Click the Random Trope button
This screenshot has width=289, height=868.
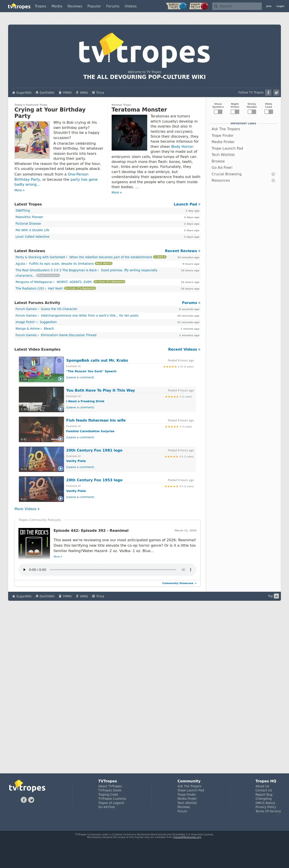(x=177, y=6)
